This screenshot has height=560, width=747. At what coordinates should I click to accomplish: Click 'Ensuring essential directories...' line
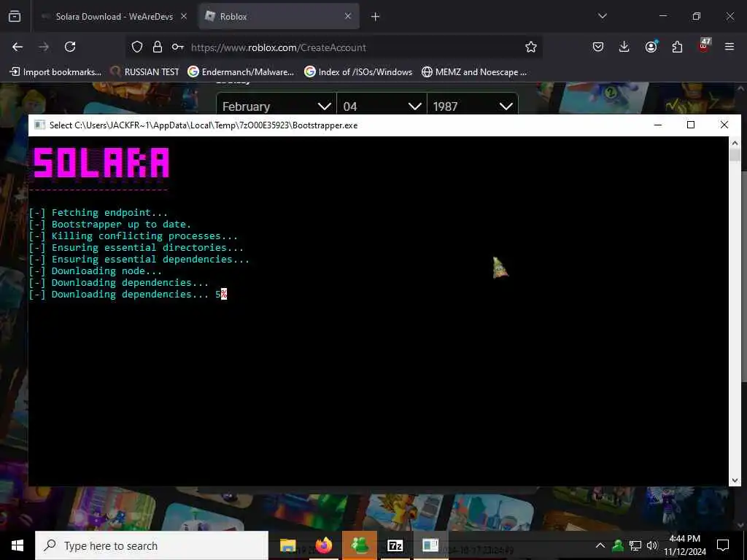136,248
